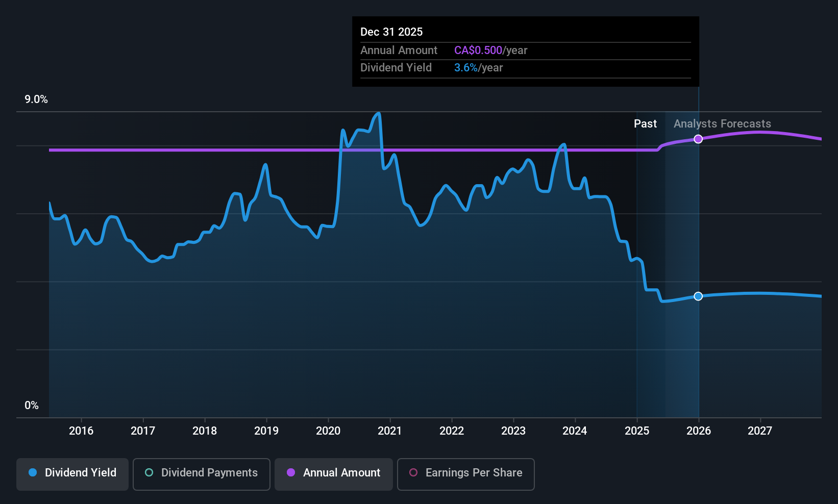Click the Dec 31 2025 tooltip date

(391, 32)
